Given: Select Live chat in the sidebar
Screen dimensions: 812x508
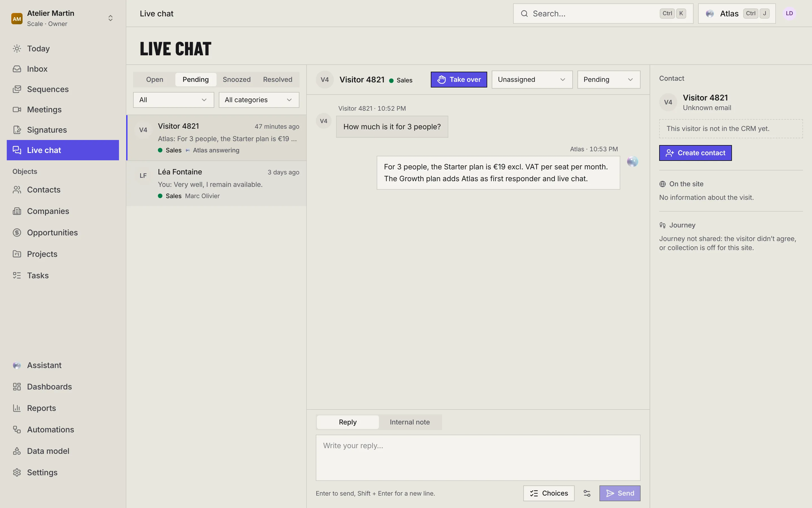Looking at the screenshot, I should (x=63, y=150).
